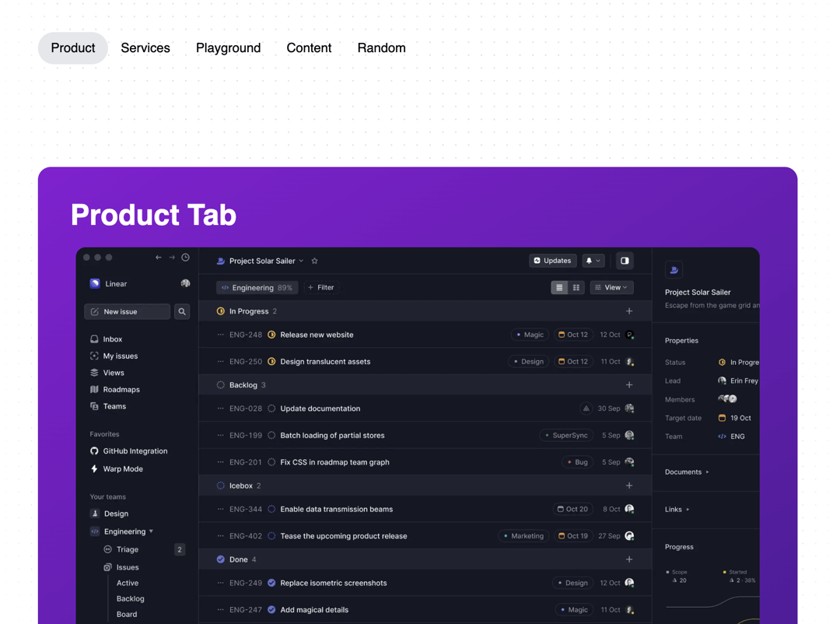Expand Links section
This screenshot has height=624, width=840.
pyautogui.click(x=677, y=510)
